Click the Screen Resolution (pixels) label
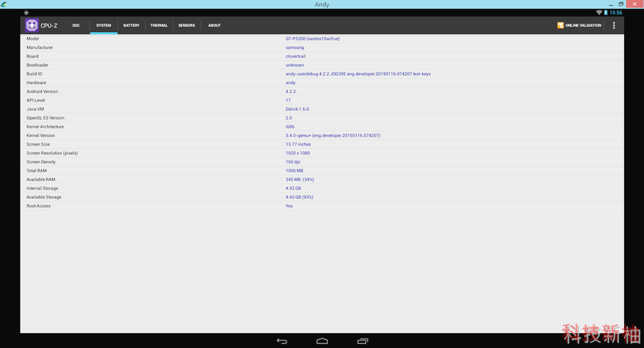 pyautogui.click(x=52, y=153)
